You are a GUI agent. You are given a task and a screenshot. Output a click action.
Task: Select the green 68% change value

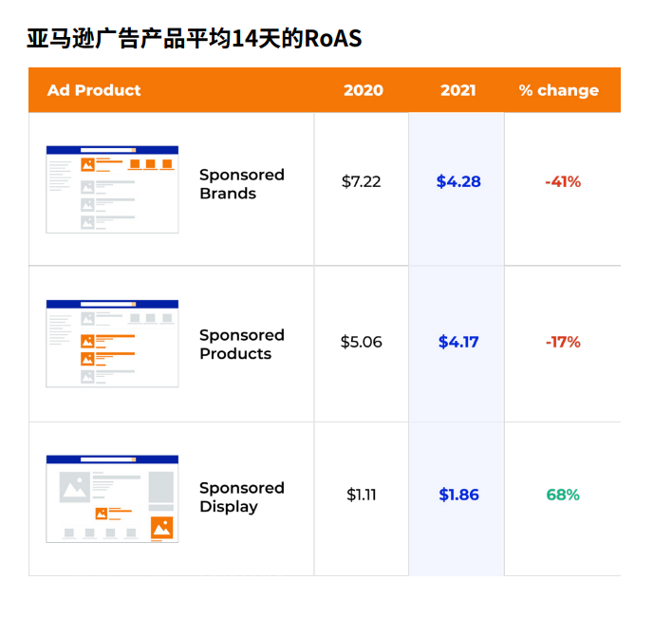tap(563, 495)
